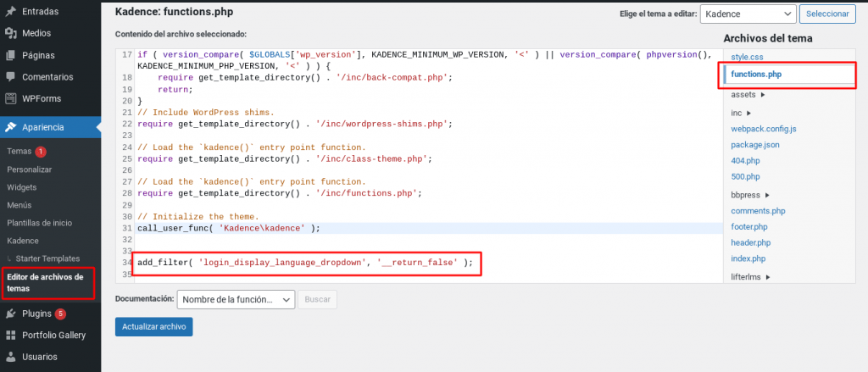Expand the lifterlms folder
This screenshot has width=868, height=372.
[751, 277]
